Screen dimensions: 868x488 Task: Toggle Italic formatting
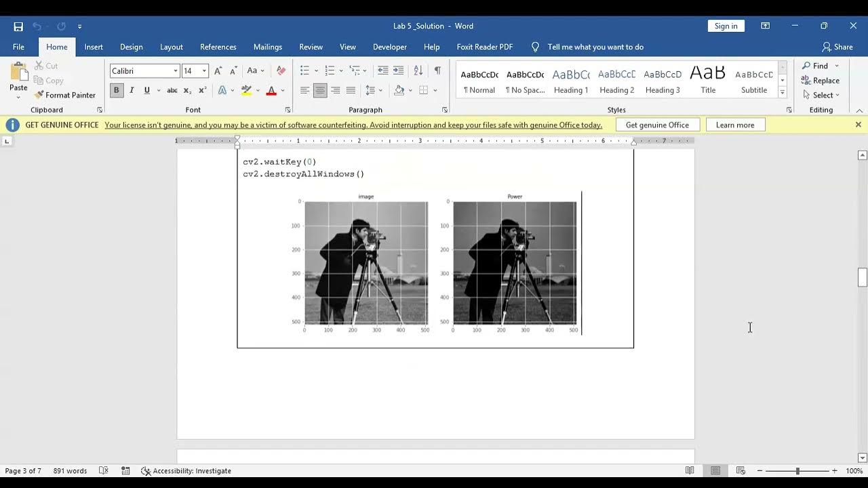coord(132,90)
